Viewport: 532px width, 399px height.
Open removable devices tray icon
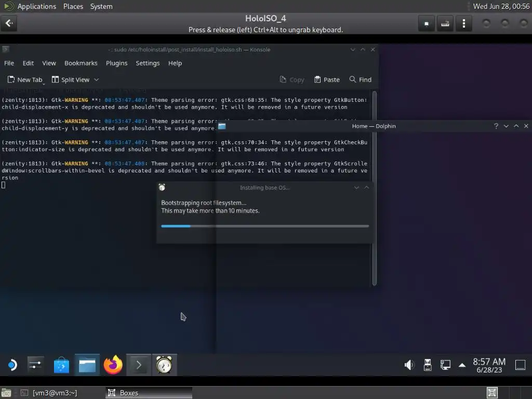pos(428,365)
